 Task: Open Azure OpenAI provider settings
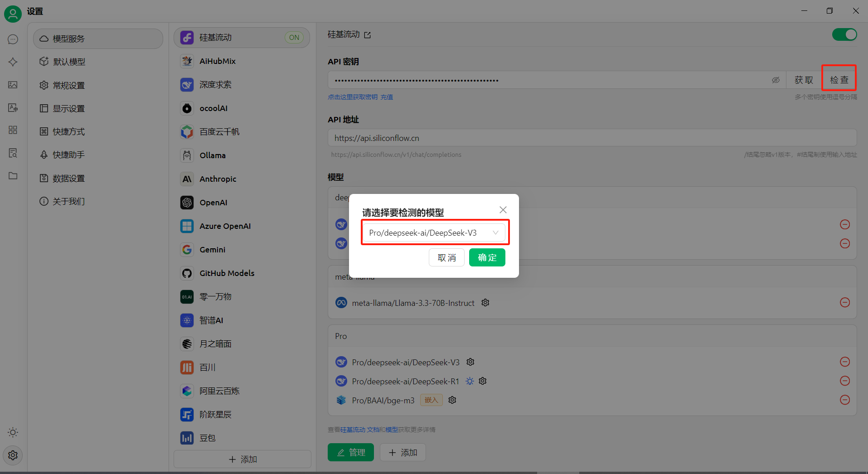[x=242, y=226]
